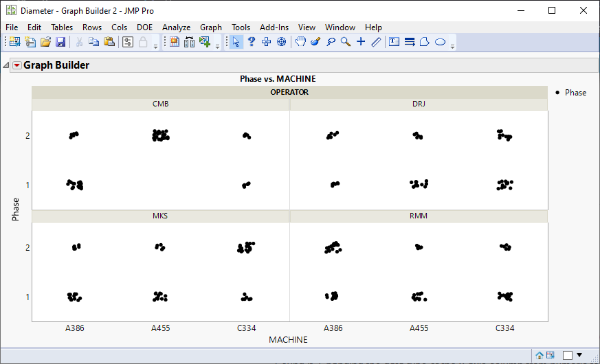The width and height of the screenshot is (600, 364).
Task: Click the Open file folder icon
Action: click(45, 42)
